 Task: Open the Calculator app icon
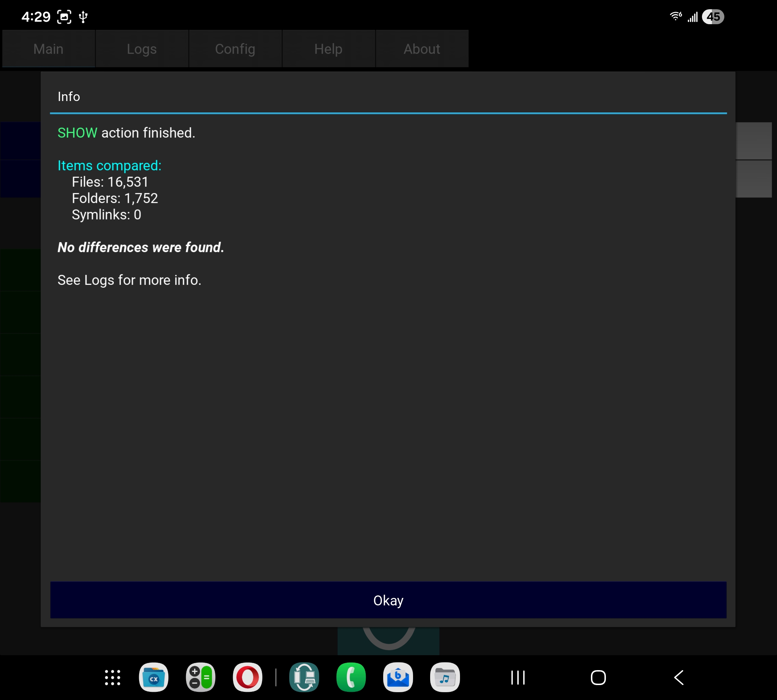click(x=200, y=677)
